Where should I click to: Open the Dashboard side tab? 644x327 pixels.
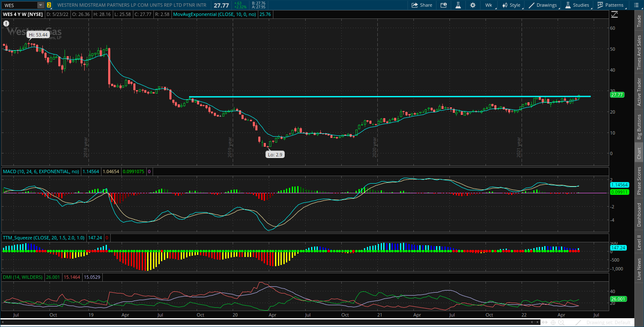639,215
